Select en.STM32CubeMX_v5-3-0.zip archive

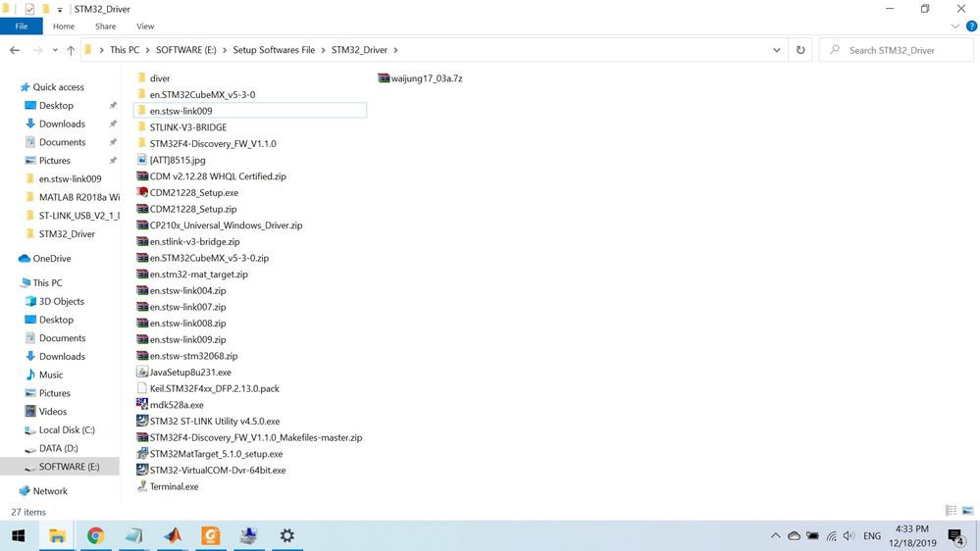[202, 258]
